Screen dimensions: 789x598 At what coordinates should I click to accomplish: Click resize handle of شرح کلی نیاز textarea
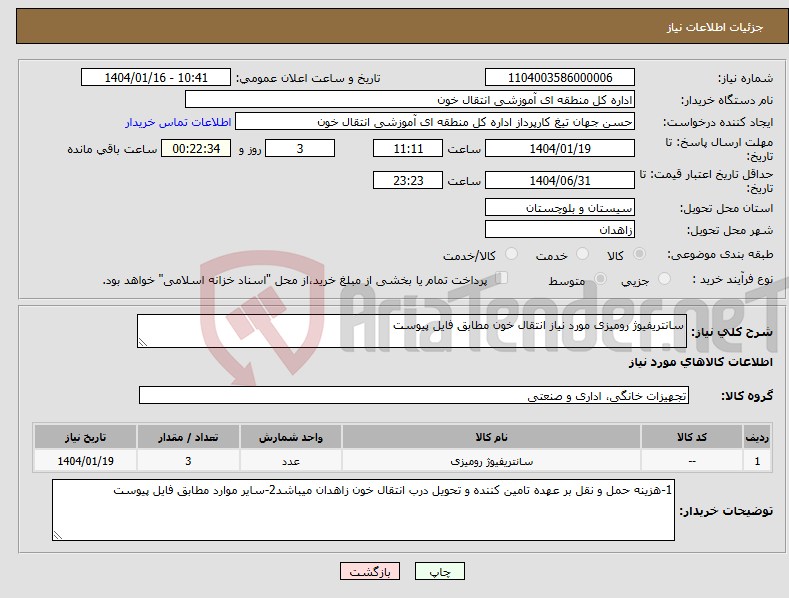click(143, 342)
